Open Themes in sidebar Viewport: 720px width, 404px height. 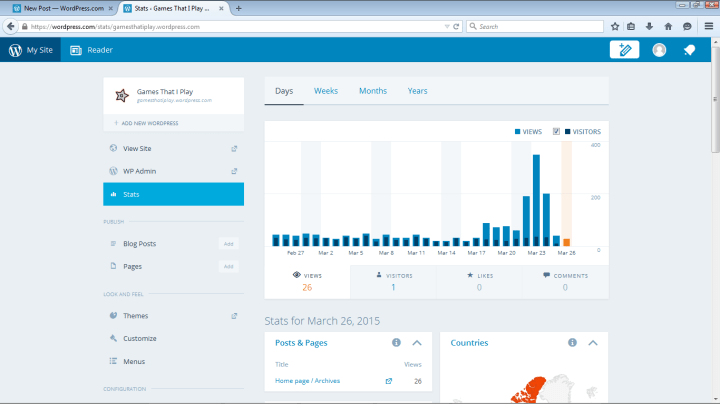(x=135, y=316)
